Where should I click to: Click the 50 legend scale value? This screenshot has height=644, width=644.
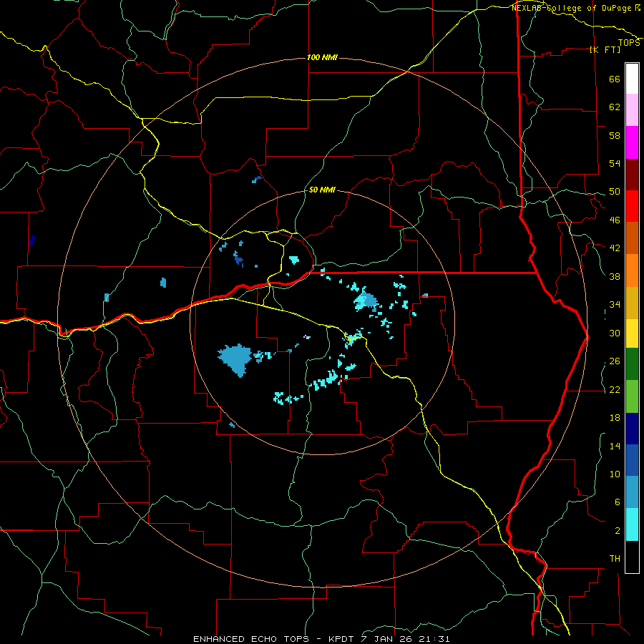[615, 192]
